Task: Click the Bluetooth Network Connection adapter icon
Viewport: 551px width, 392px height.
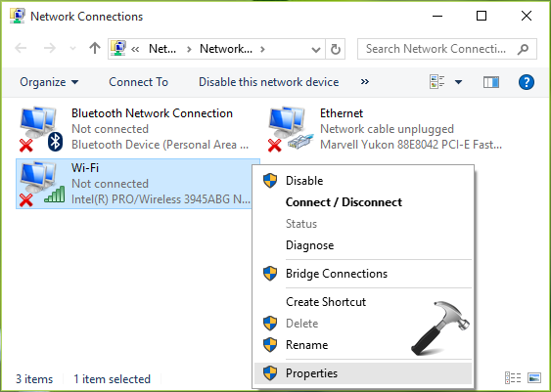Action: pos(40,129)
